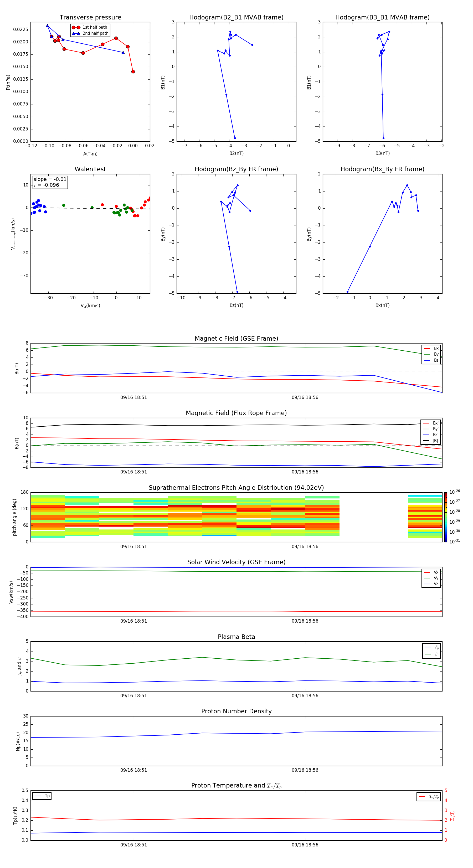Click the 'Hodogram(Bx_By FR frame)' title
473x868 pixels.
[382, 169]
